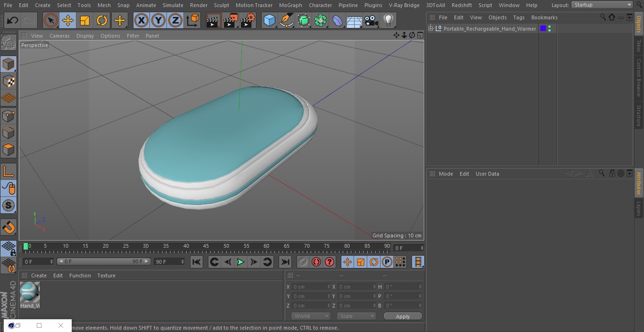Play the animation forwards
The image size is (644, 332).
(240, 262)
